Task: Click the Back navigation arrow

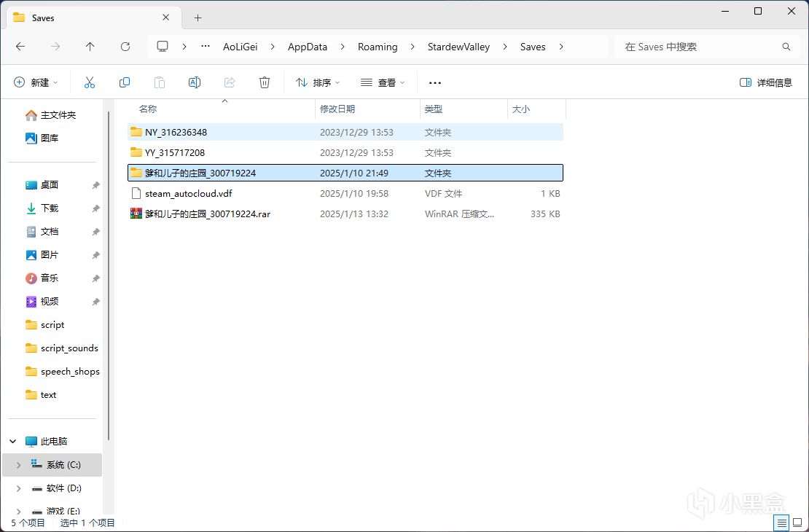Action: click(20, 47)
